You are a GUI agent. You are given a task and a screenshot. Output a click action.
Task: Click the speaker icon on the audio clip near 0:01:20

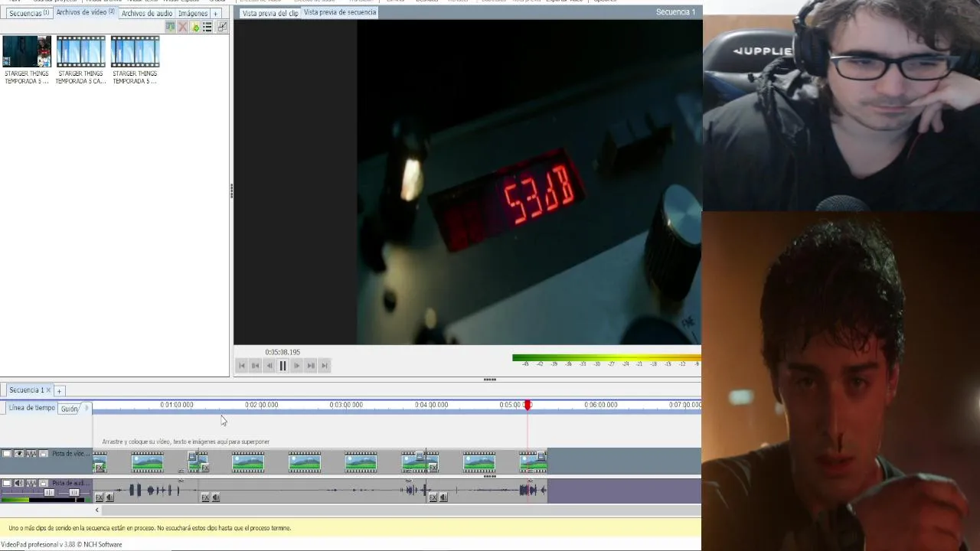216,497
